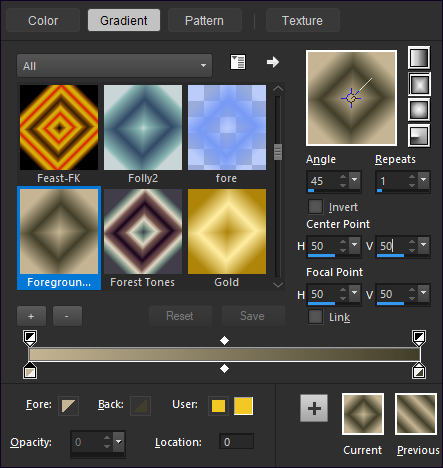
Task: Enable the Invert checkbox
Action: [315, 206]
